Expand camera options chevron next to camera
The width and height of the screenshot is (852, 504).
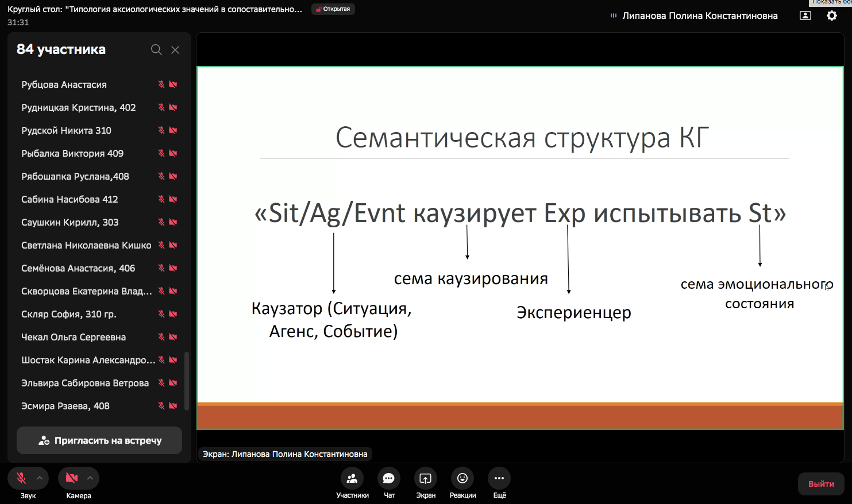click(90, 478)
